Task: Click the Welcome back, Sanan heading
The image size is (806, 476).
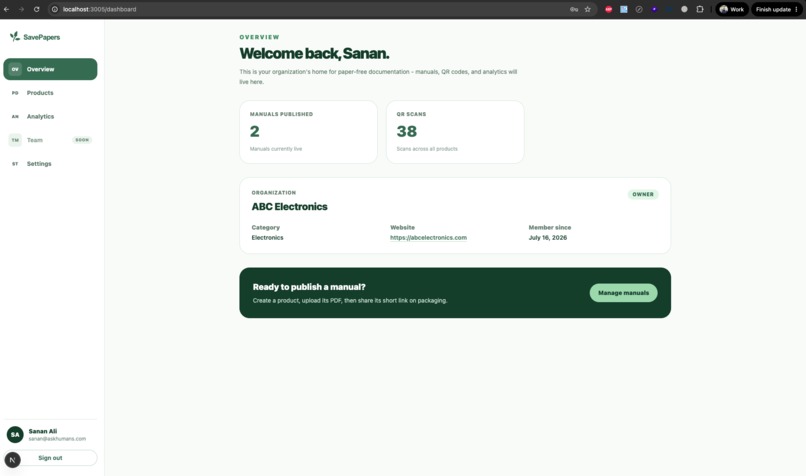Action: click(314, 53)
